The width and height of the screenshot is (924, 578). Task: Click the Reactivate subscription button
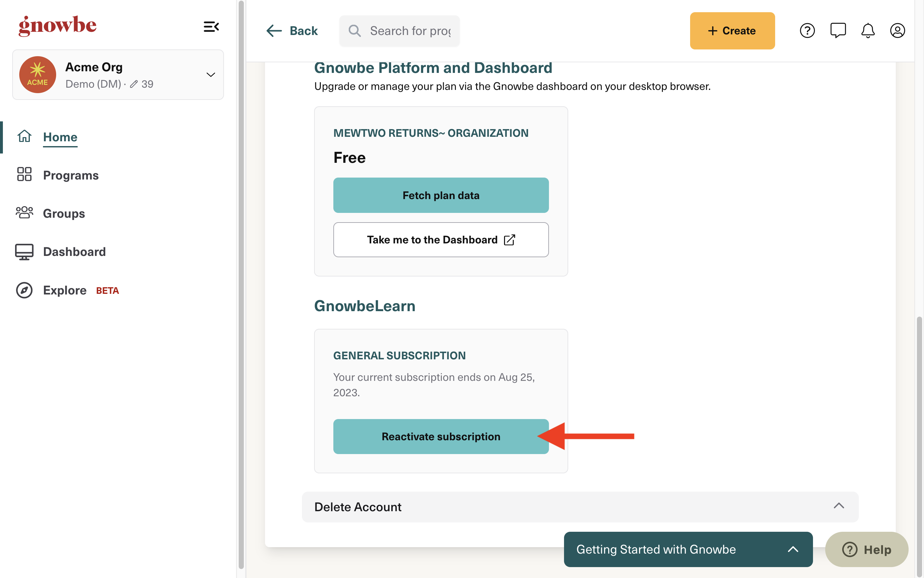pos(441,437)
